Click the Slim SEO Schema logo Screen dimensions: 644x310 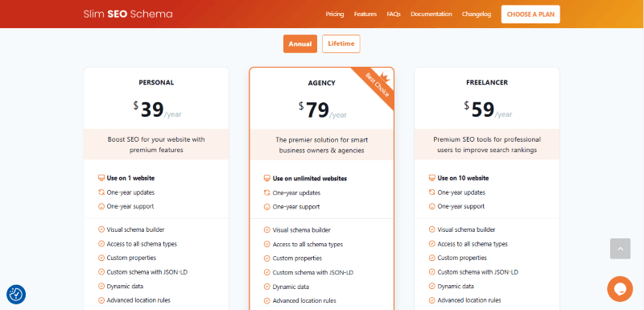[x=128, y=14]
